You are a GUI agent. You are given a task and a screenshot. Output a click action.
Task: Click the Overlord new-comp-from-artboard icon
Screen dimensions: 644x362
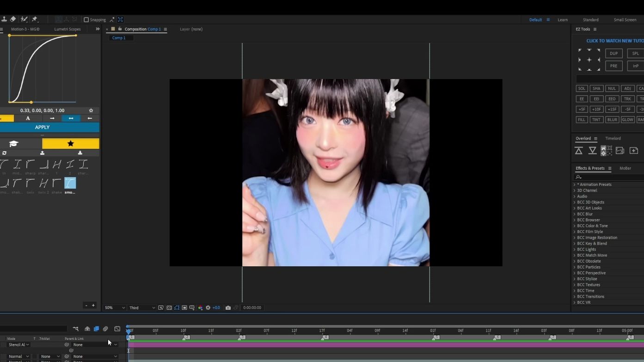(620, 151)
